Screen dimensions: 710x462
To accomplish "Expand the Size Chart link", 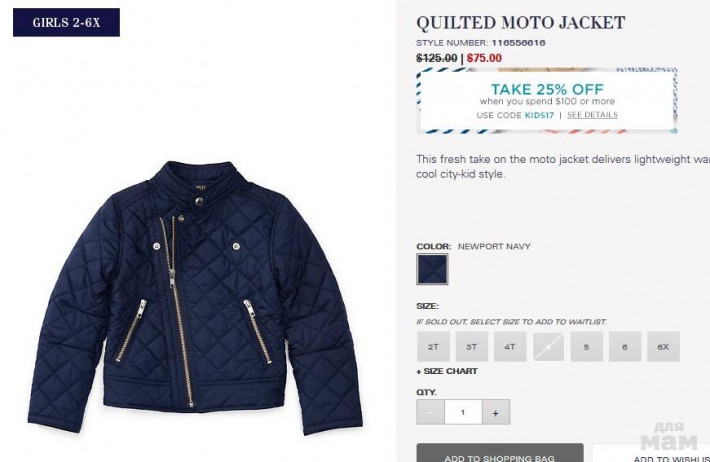I will 447,371.
